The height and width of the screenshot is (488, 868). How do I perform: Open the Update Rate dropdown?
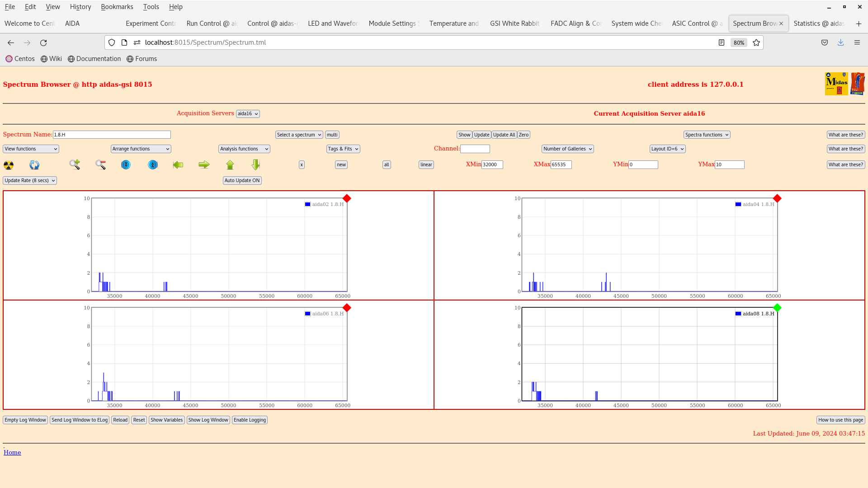click(x=30, y=180)
